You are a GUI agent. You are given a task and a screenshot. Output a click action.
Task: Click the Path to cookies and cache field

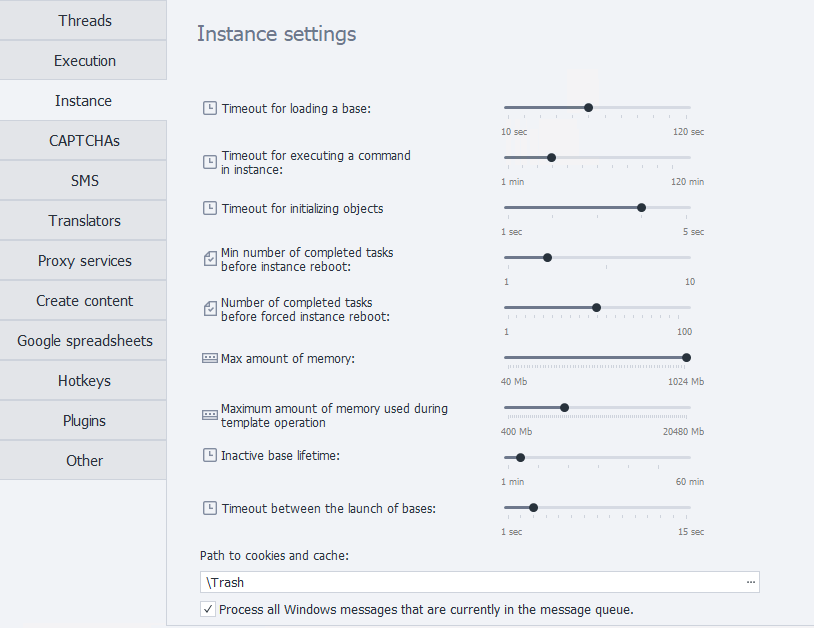pos(470,582)
